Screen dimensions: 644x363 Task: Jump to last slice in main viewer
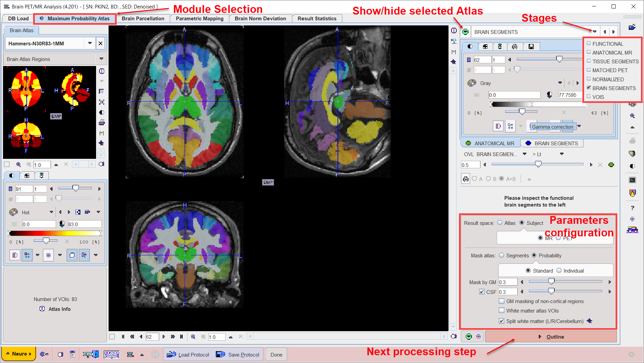click(x=182, y=337)
